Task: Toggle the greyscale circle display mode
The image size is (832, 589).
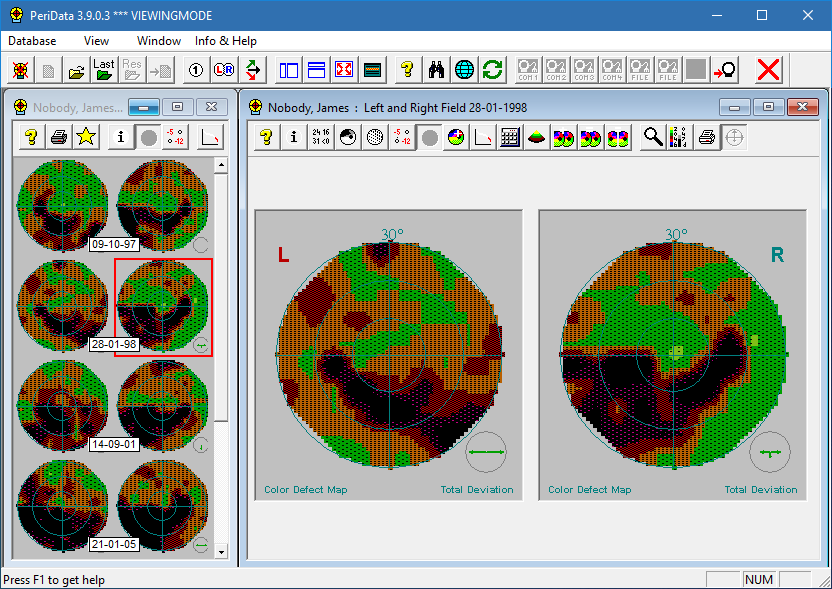Action: click(429, 138)
